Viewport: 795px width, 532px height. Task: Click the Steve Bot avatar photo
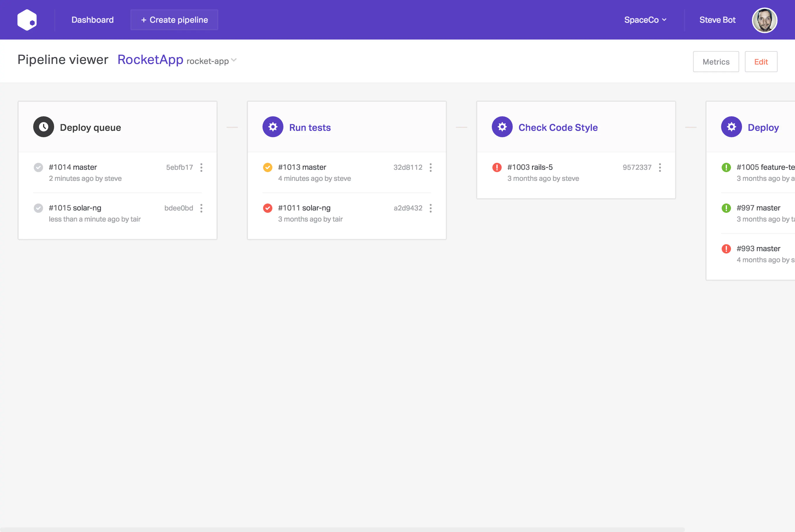coord(764,20)
